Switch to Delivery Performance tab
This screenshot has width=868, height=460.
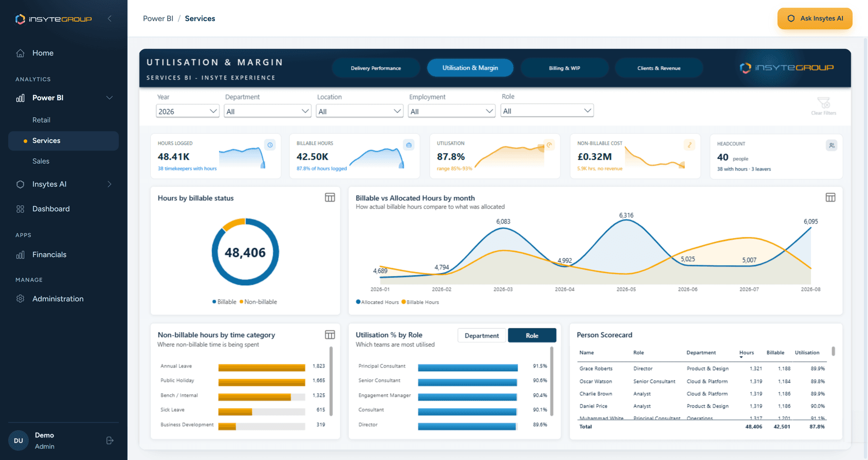click(x=376, y=68)
